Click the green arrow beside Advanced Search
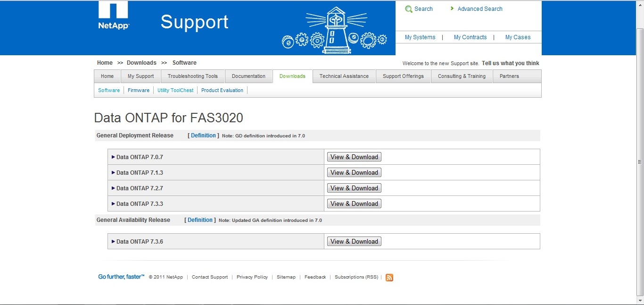The image size is (644, 305). (x=452, y=8)
